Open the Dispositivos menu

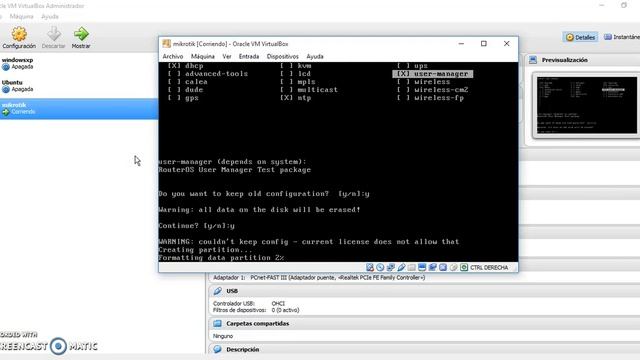pyautogui.click(x=282, y=56)
